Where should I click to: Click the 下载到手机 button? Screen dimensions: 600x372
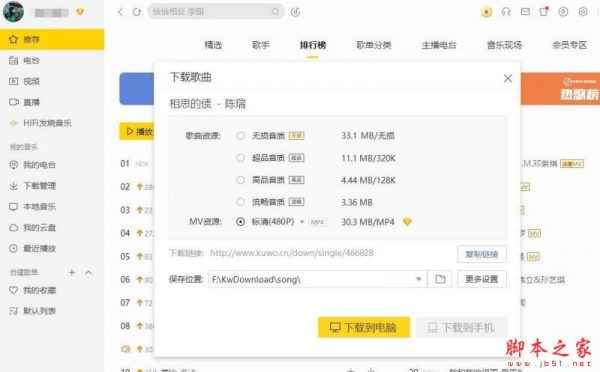pyautogui.click(x=462, y=328)
